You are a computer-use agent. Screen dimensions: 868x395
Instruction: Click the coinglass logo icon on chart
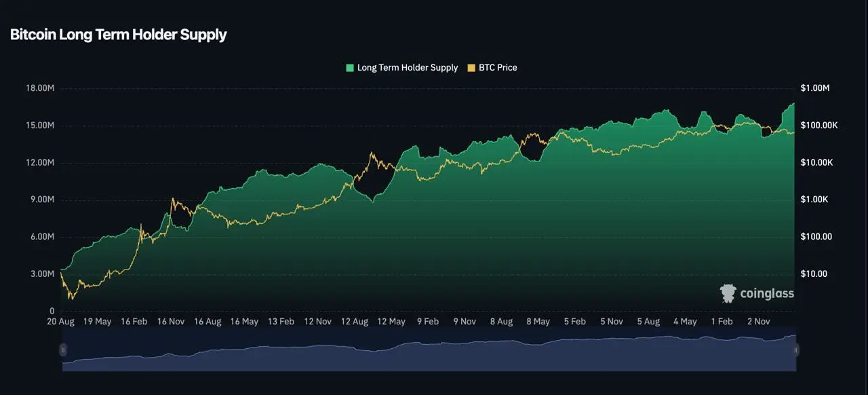click(x=728, y=294)
